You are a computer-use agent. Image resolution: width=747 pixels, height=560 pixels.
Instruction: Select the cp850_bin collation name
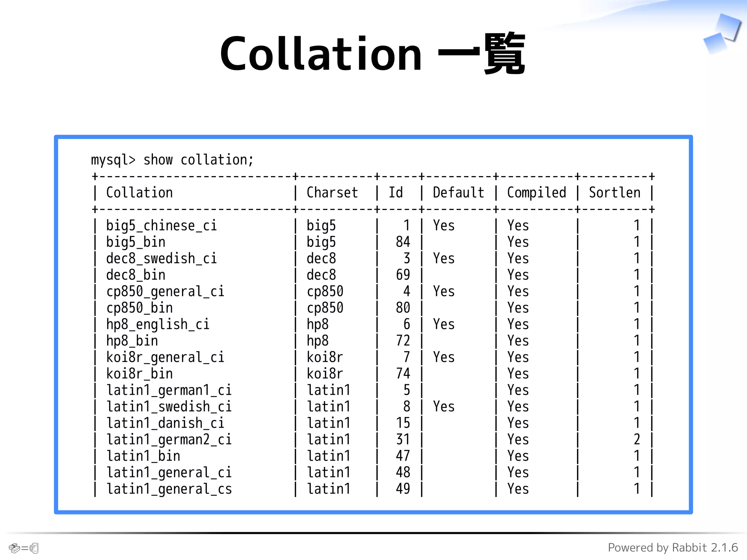(139, 309)
